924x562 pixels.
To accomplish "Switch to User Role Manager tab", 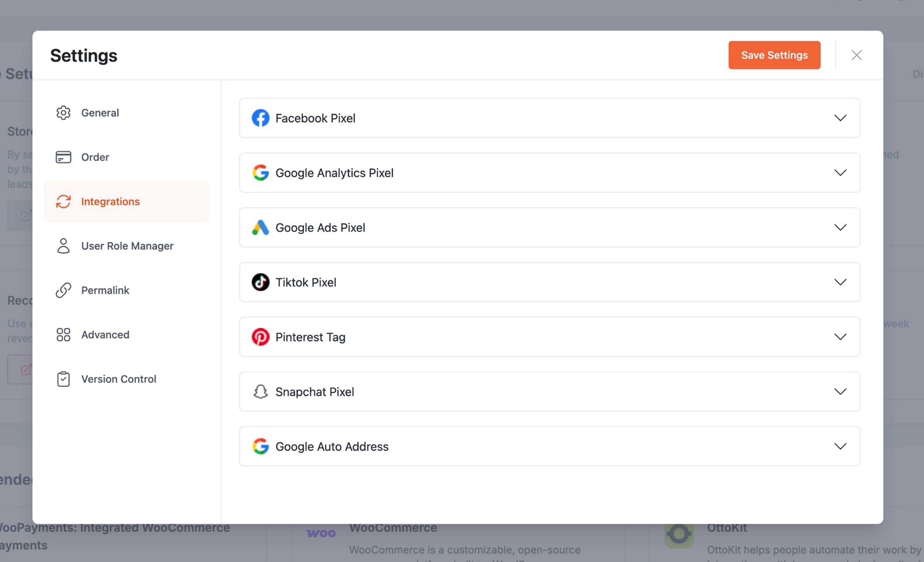I will (x=127, y=246).
